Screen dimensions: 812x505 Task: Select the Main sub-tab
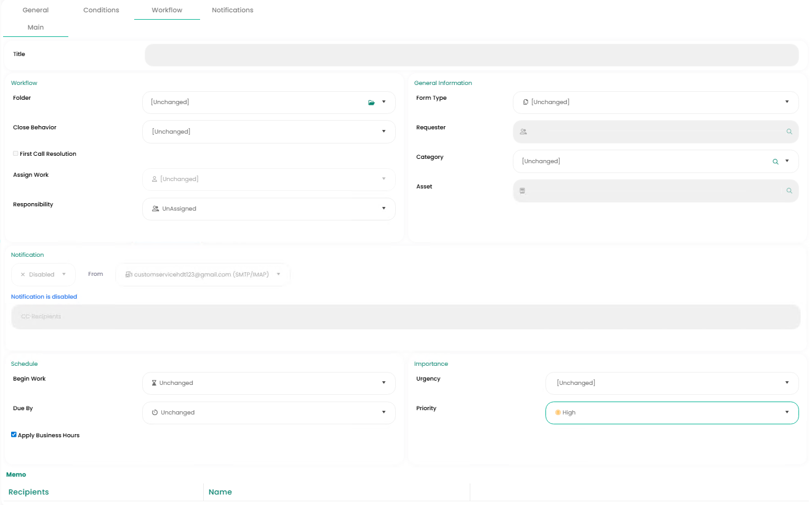[x=36, y=28]
